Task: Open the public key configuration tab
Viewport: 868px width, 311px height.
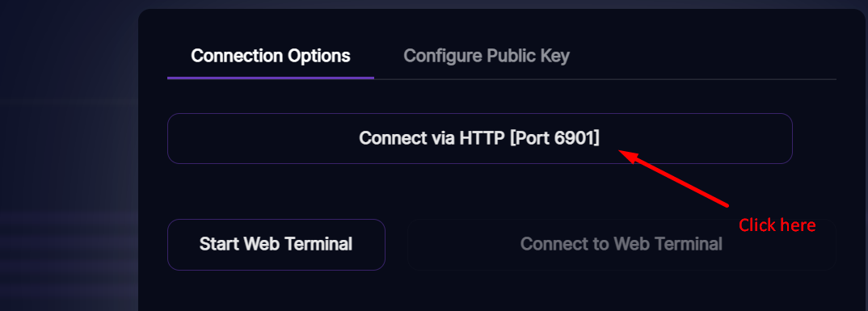Action: click(486, 56)
